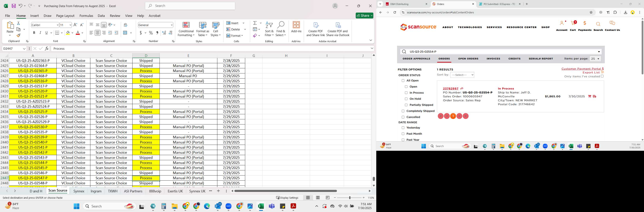This screenshot has height=212, width=644.
Task: Toggle Italic formatting in Font group
Action: coord(40,33)
